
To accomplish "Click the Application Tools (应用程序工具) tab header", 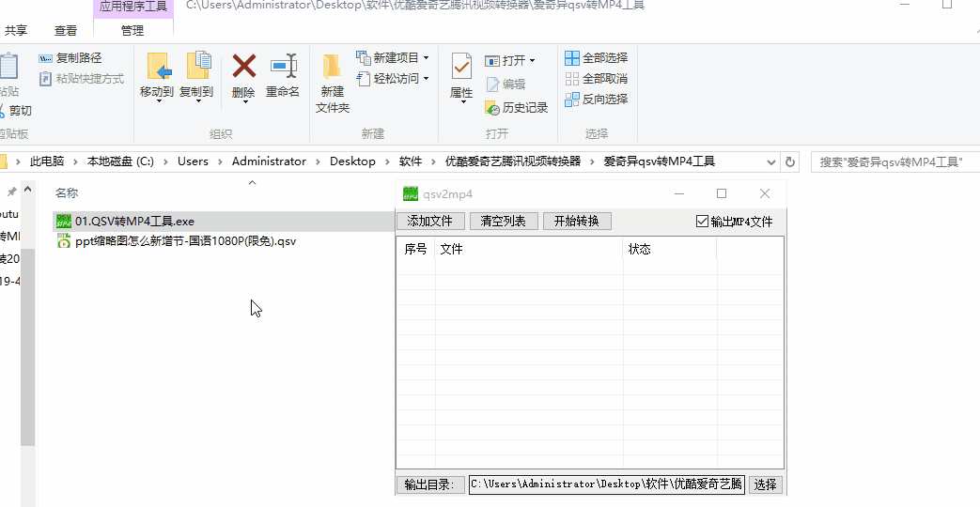I will point(133,8).
